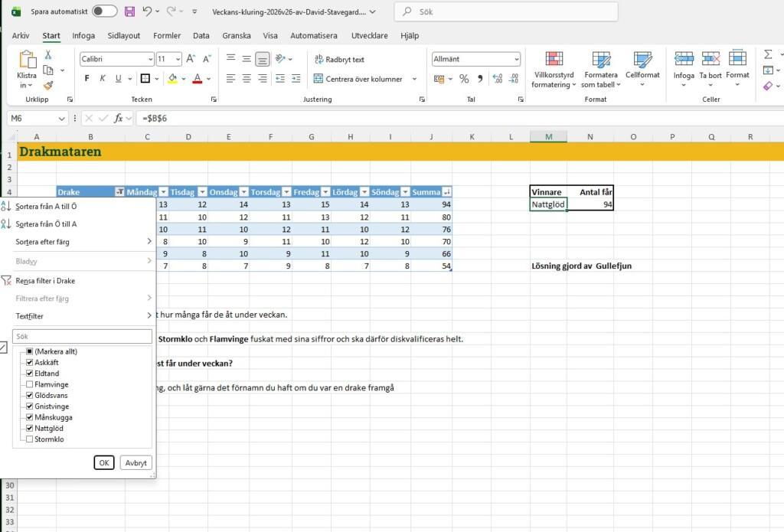
Task: Apply bold formatting with F button
Action: click(87, 79)
